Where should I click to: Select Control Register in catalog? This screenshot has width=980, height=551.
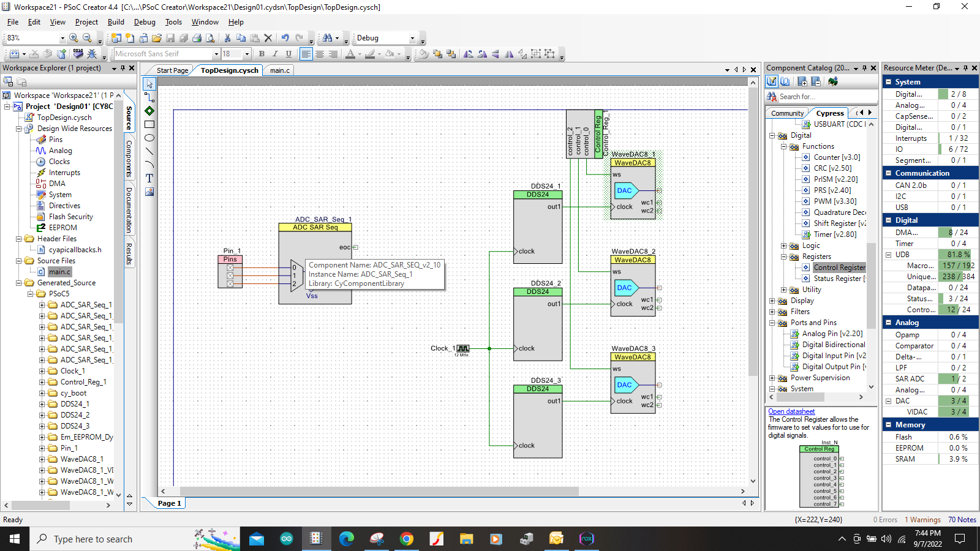pos(839,268)
